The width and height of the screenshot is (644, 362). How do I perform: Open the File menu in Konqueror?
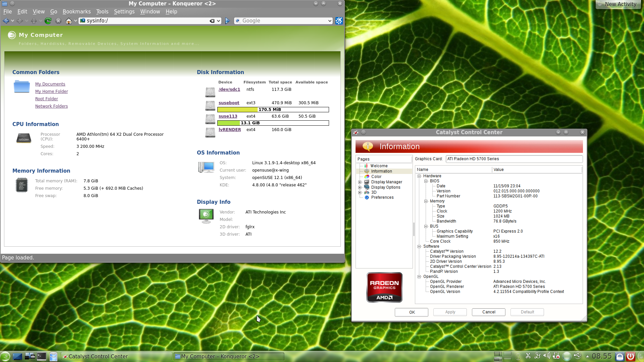click(x=7, y=11)
